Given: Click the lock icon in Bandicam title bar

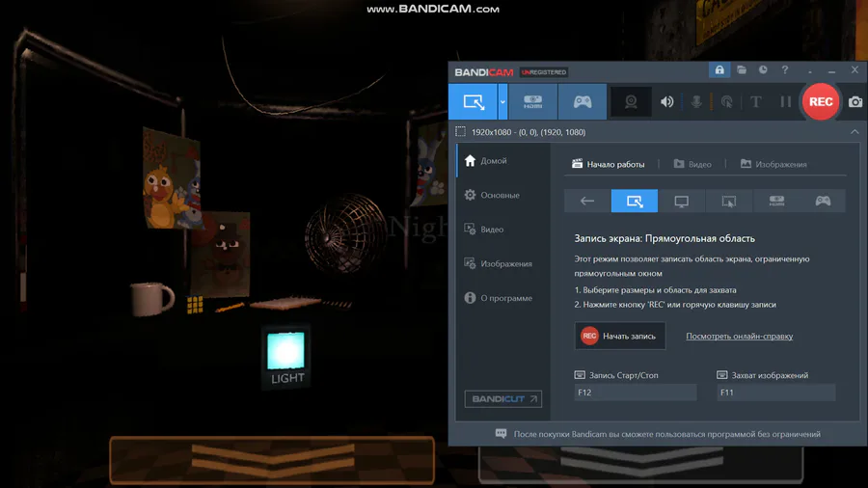Looking at the screenshot, I should [719, 69].
